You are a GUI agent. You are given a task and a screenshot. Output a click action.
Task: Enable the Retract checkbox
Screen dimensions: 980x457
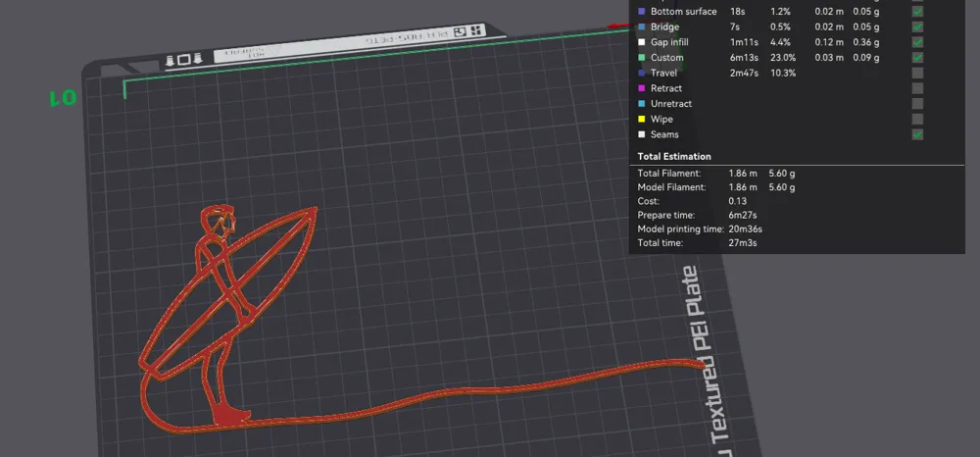click(x=917, y=88)
